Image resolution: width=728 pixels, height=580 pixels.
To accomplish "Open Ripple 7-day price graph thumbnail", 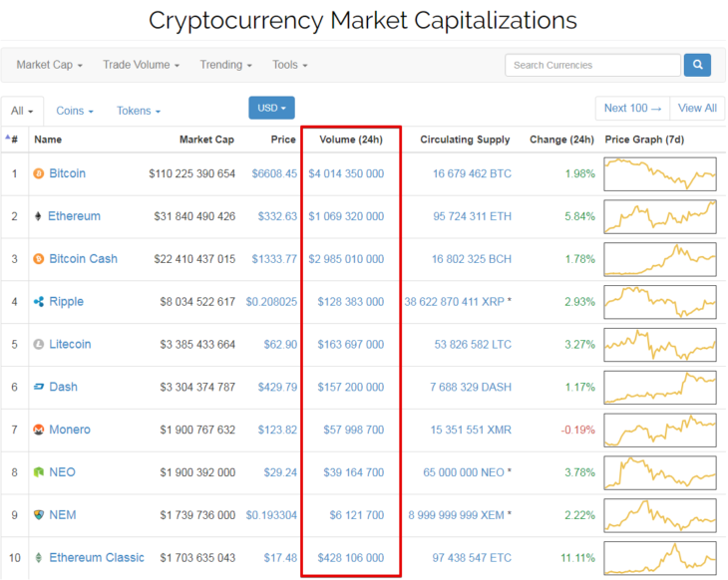I will pos(660,302).
